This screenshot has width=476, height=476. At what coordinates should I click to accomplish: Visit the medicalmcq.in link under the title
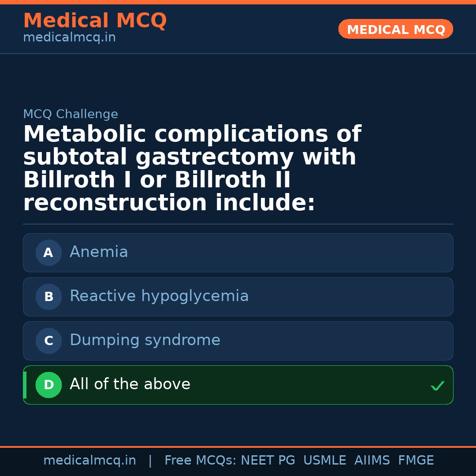(69, 37)
